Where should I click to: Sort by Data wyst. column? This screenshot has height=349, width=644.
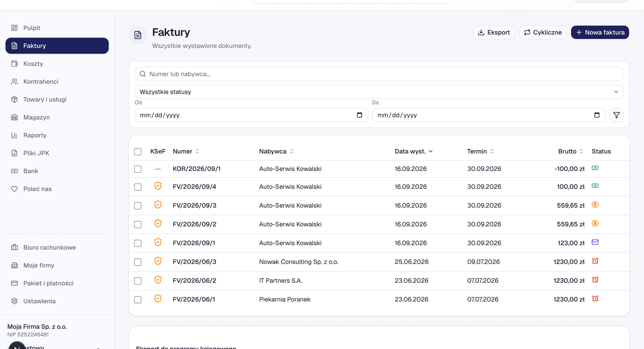[x=414, y=151]
